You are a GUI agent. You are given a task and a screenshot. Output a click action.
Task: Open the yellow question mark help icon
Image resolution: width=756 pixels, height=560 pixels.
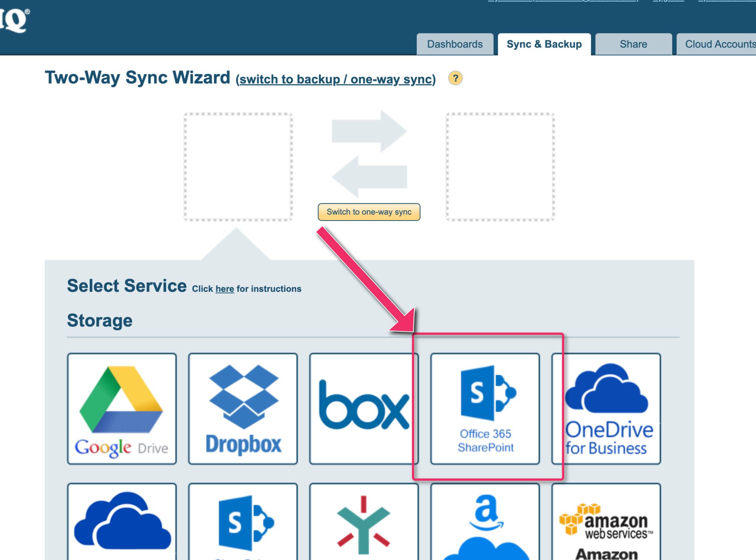[456, 78]
